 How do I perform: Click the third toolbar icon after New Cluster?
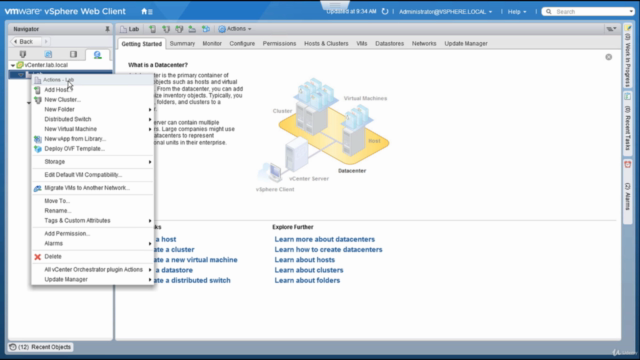pos(179,29)
